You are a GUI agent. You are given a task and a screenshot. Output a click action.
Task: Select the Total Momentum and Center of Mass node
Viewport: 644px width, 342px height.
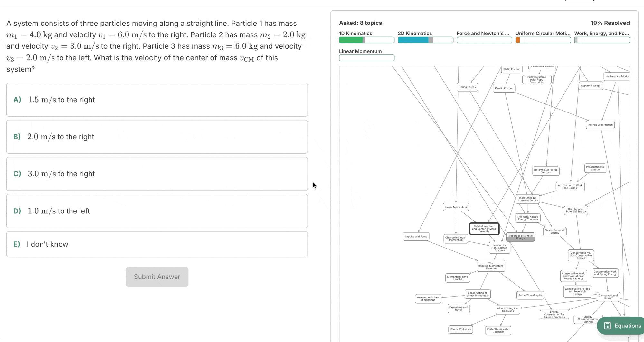(x=484, y=229)
